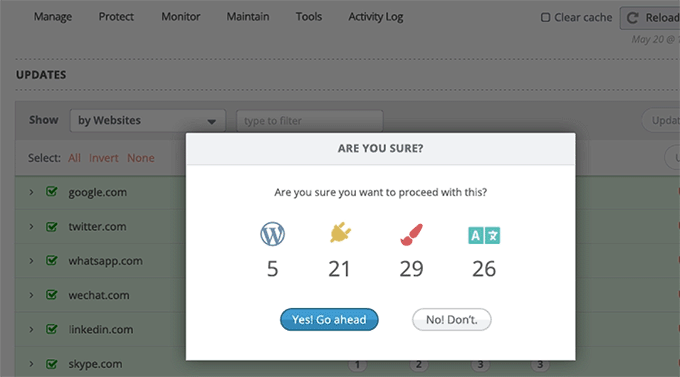
Task: Enable the Clear cache checkbox
Action: (546, 17)
